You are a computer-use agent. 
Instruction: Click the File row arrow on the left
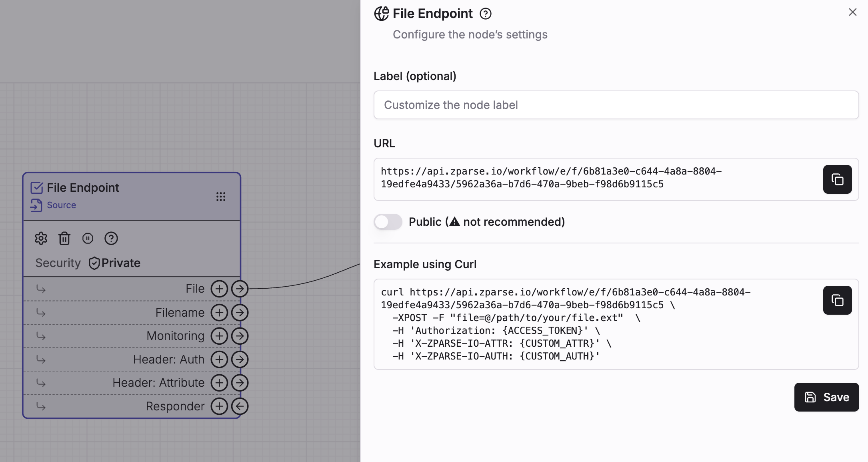point(41,289)
